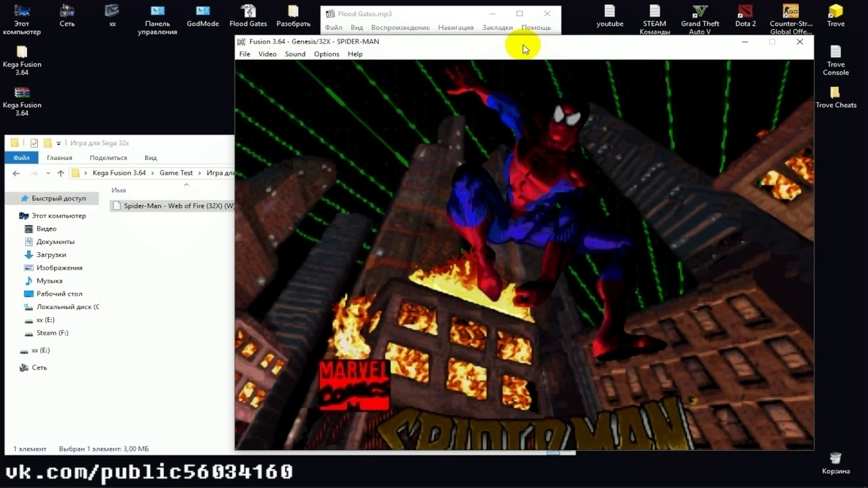
Task: Select Разобрать desktop folder
Action: coord(293,16)
